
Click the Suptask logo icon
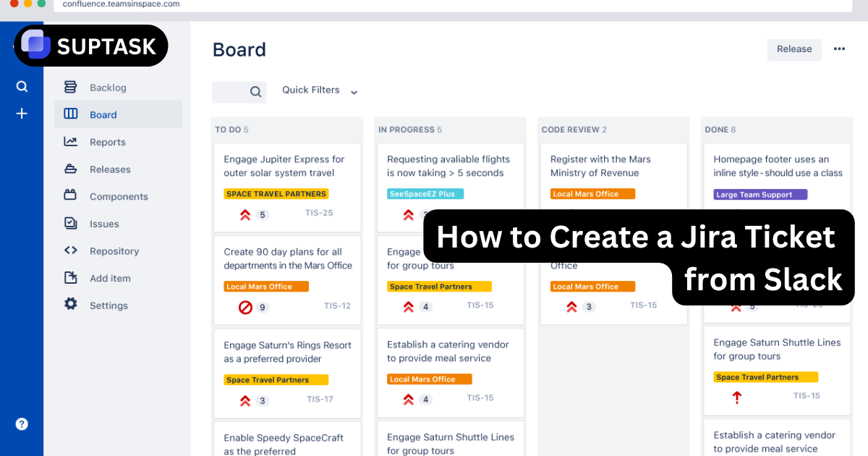click(x=34, y=45)
